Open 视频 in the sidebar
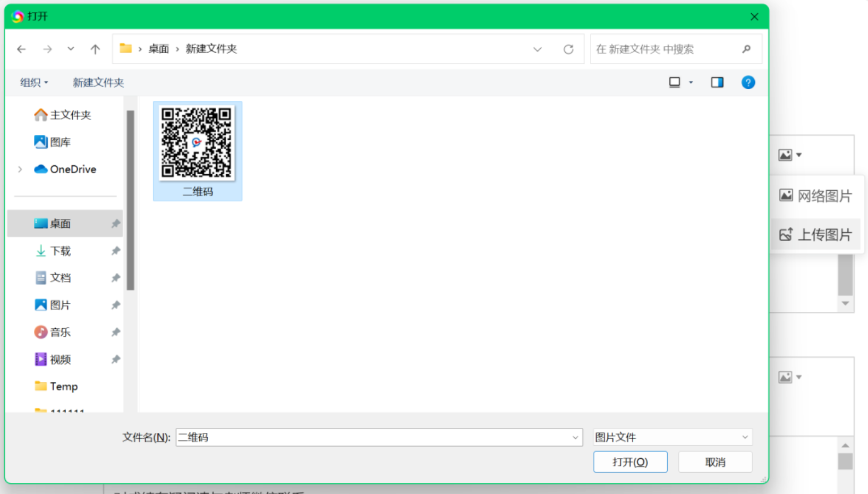This screenshot has height=494, width=868. pyautogui.click(x=52, y=359)
